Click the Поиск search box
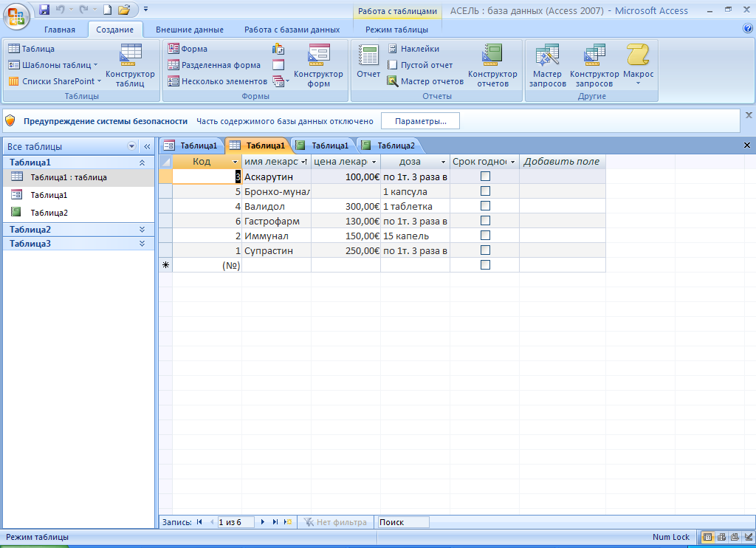 (403, 522)
